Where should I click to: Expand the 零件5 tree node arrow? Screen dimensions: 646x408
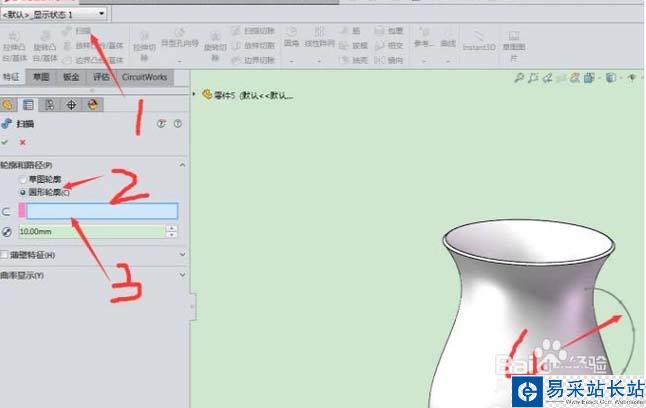coord(194,94)
